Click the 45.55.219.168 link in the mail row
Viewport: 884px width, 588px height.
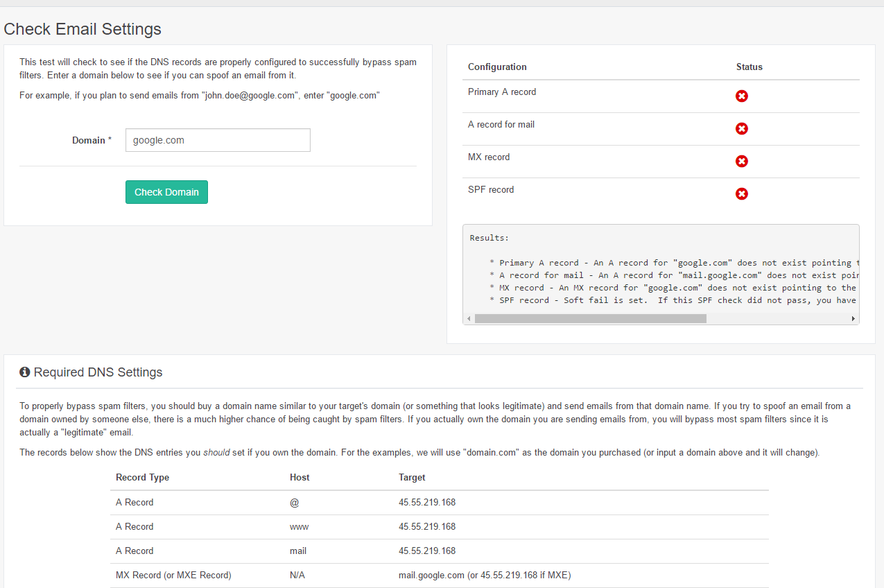(x=427, y=551)
